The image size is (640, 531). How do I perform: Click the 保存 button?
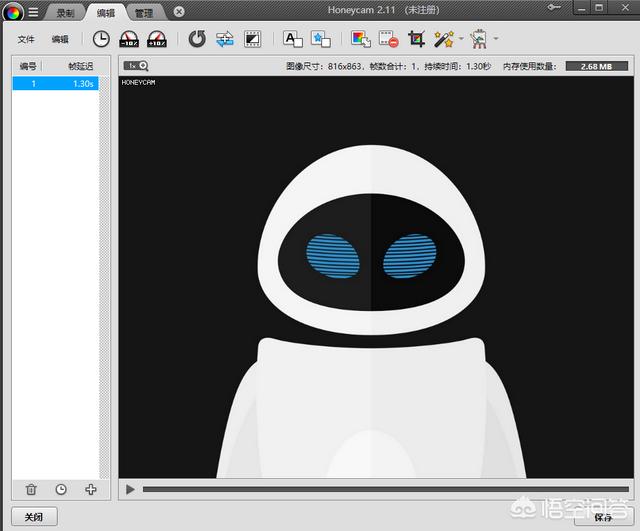602,517
